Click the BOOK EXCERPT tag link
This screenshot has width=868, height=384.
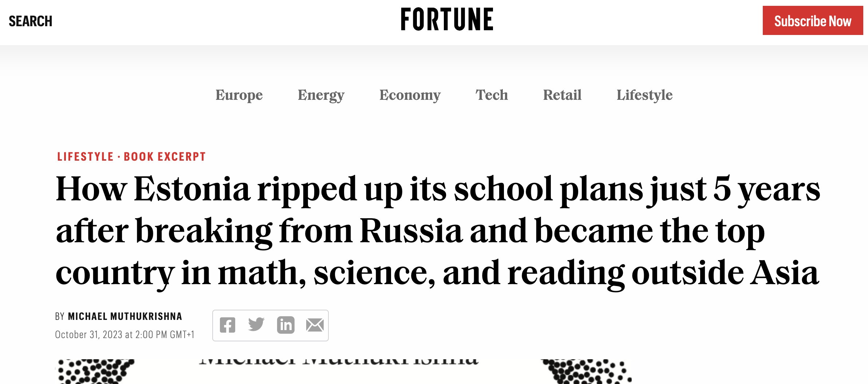coord(165,157)
